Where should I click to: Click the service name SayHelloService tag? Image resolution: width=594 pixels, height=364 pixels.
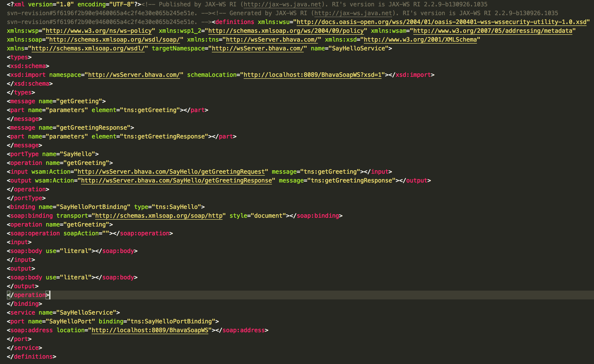pyautogui.click(x=63, y=313)
